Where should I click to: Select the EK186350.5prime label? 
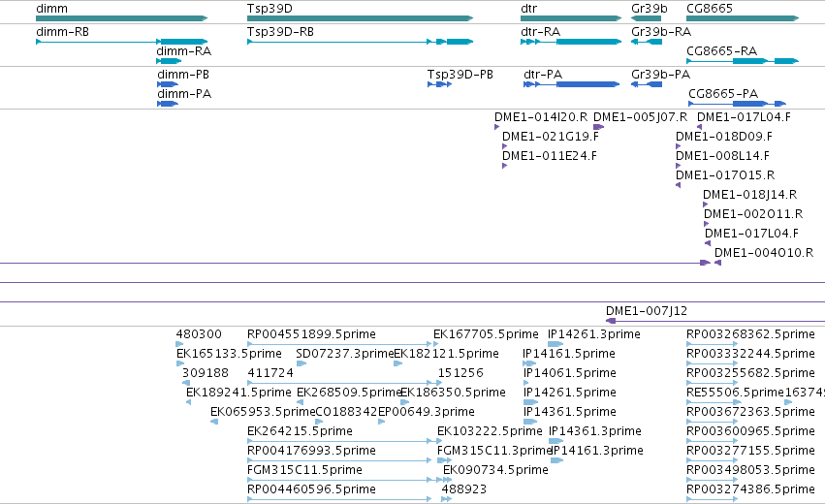(453, 393)
